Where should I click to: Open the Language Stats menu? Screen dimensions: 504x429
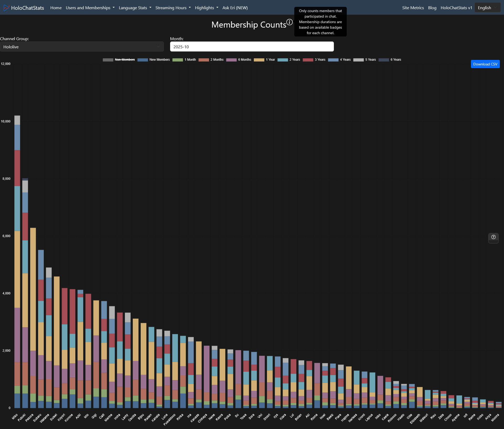click(x=135, y=8)
